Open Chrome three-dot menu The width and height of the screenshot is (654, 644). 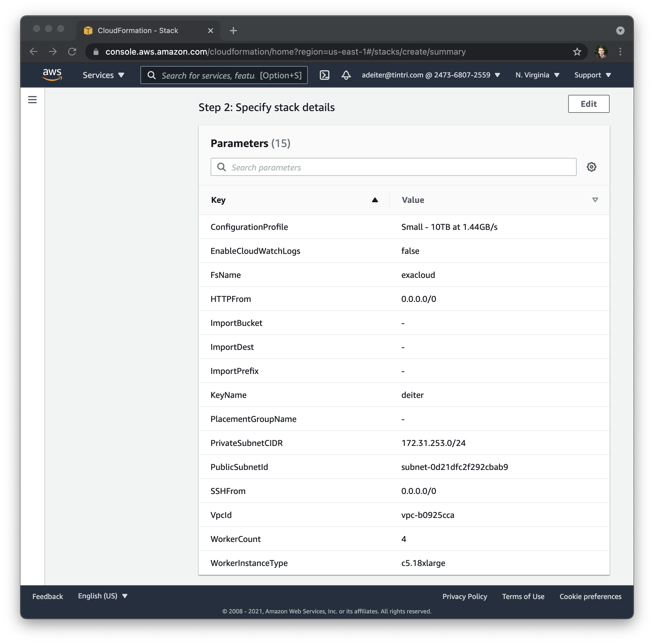click(x=620, y=52)
